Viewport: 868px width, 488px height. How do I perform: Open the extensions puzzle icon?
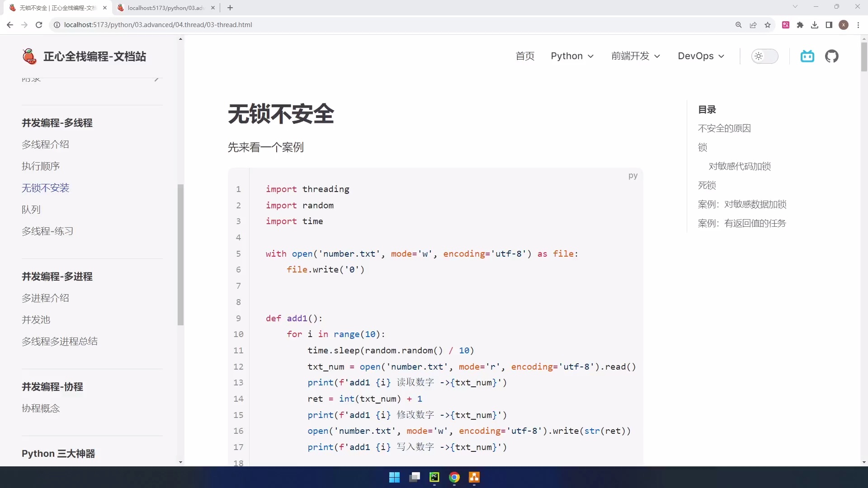tap(800, 25)
